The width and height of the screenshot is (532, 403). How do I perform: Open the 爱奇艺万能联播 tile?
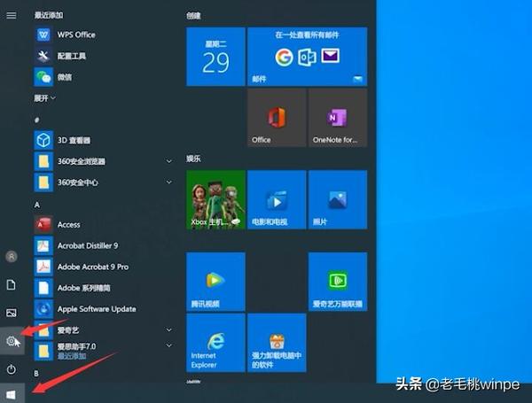click(338, 282)
